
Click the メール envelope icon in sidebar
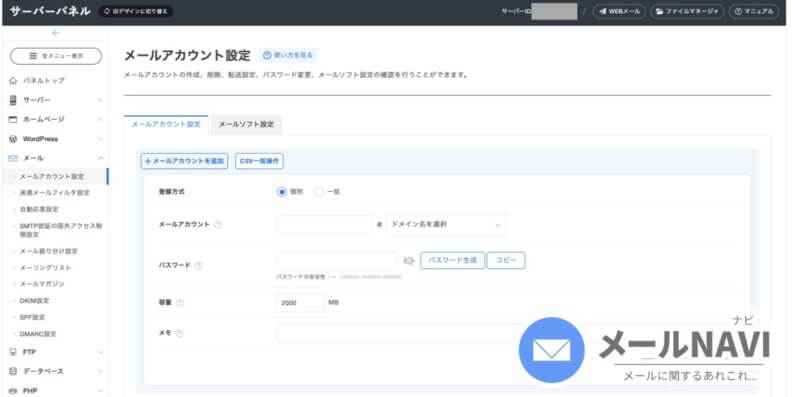13,158
